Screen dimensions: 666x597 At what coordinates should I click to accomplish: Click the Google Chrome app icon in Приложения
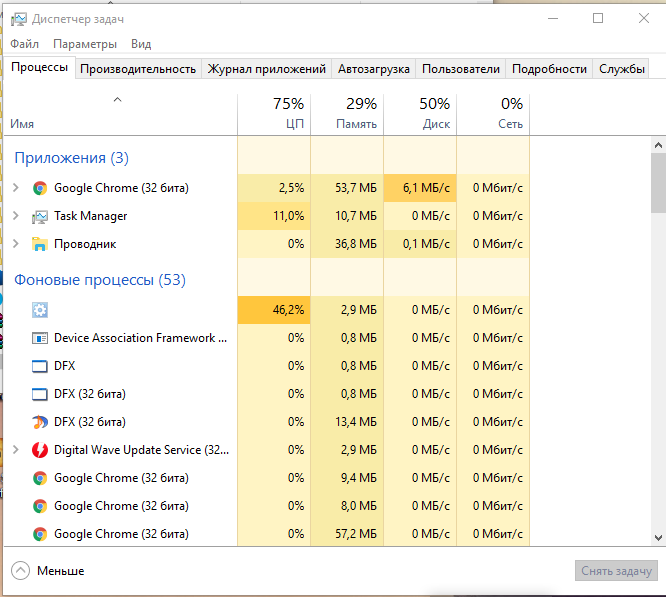tap(40, 188)
